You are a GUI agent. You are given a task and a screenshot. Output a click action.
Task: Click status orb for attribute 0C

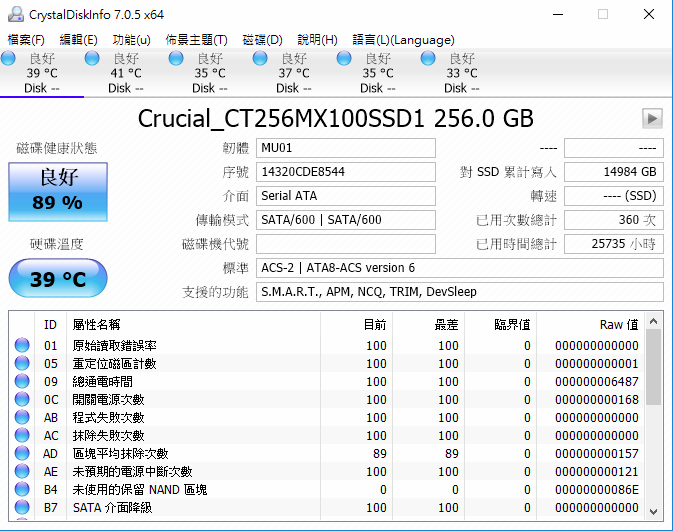[x=22, y=399]
